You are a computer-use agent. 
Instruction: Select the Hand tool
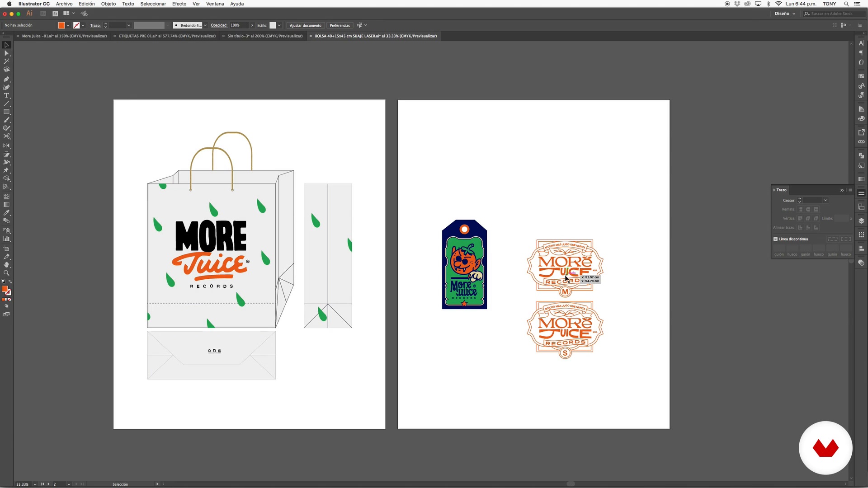click(6, 265)
